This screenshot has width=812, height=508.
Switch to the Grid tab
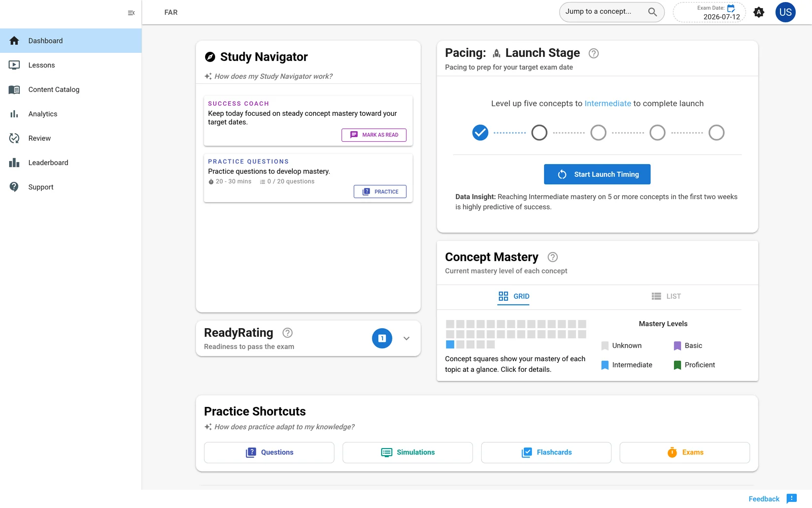[514, 296]
